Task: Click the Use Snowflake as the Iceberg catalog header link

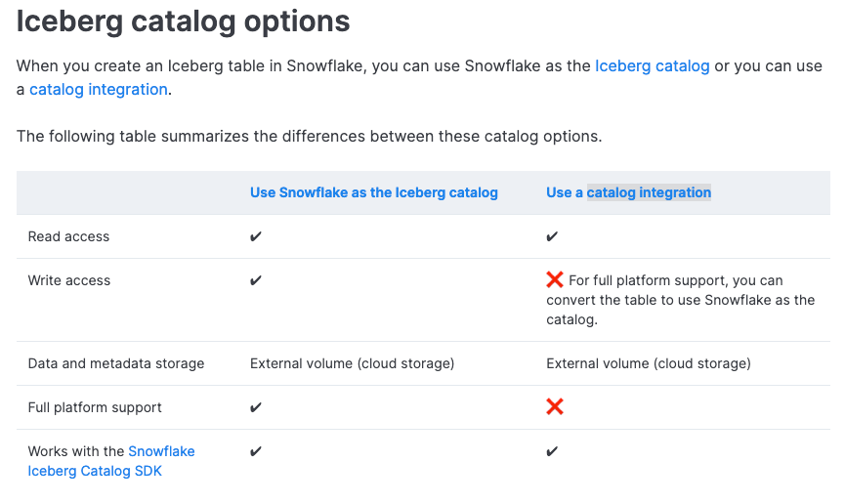Action: pos(374,192)
